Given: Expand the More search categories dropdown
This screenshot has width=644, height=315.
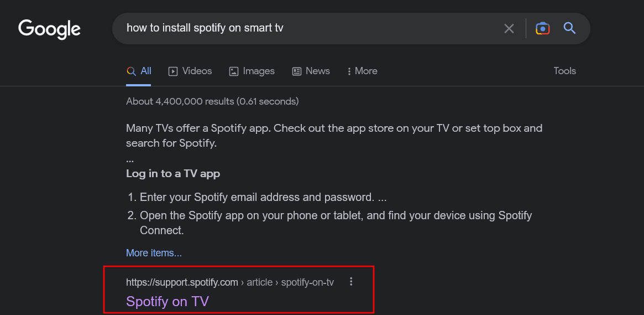Looking at the screenshot, I should point(362,71).
